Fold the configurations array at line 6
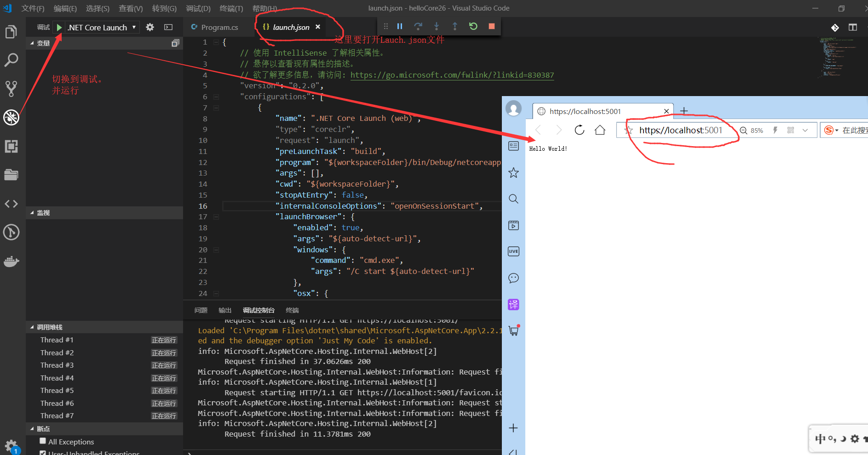Screen dimensions: 868x455 point(216,97)
